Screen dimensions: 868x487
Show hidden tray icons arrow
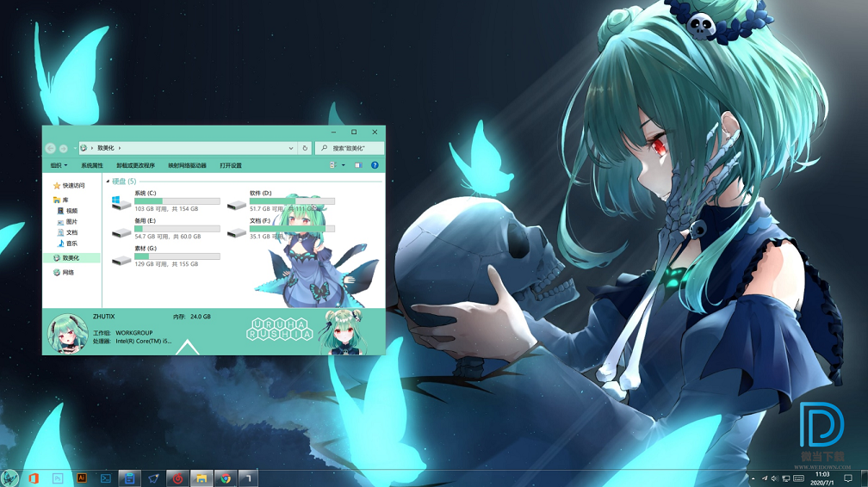tap(753, 478)
